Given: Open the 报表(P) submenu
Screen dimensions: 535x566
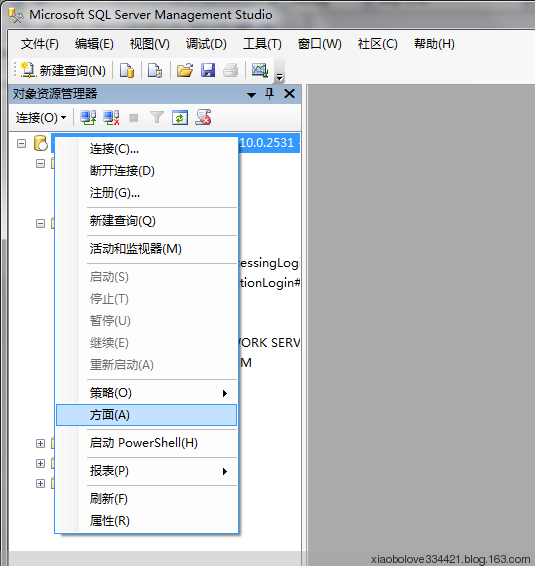Looking at the screenshot, I should (147, 471).
